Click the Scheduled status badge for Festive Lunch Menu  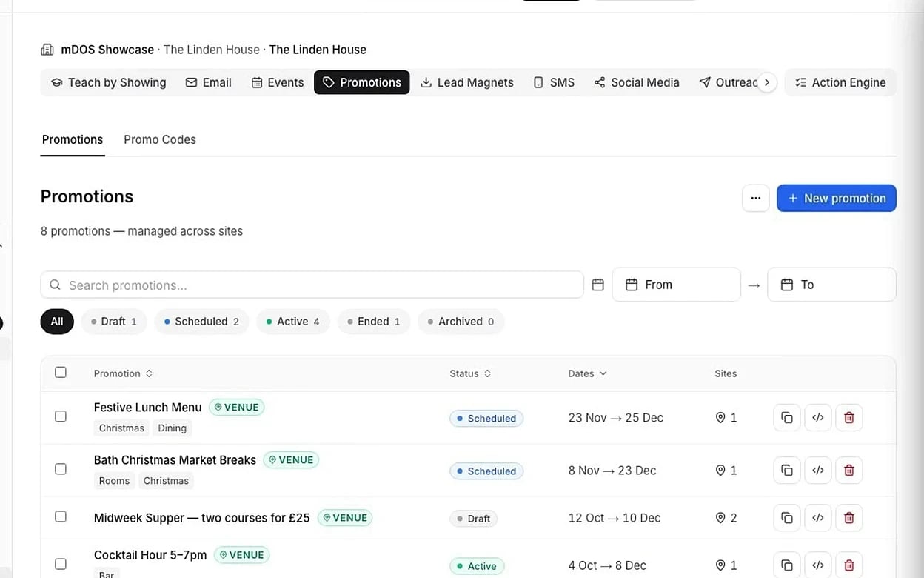point(486,418)
